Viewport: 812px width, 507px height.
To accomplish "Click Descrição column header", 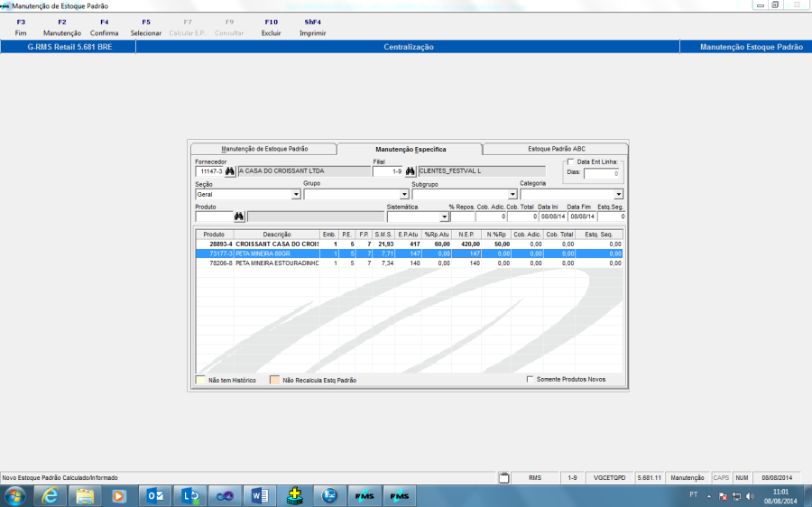I will [x=277, y=235].
